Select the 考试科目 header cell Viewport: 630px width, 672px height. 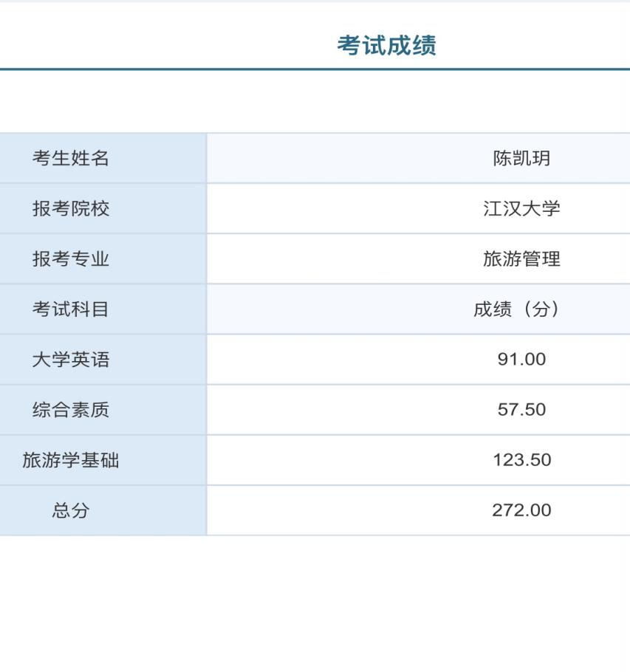[x=71, y=309]
